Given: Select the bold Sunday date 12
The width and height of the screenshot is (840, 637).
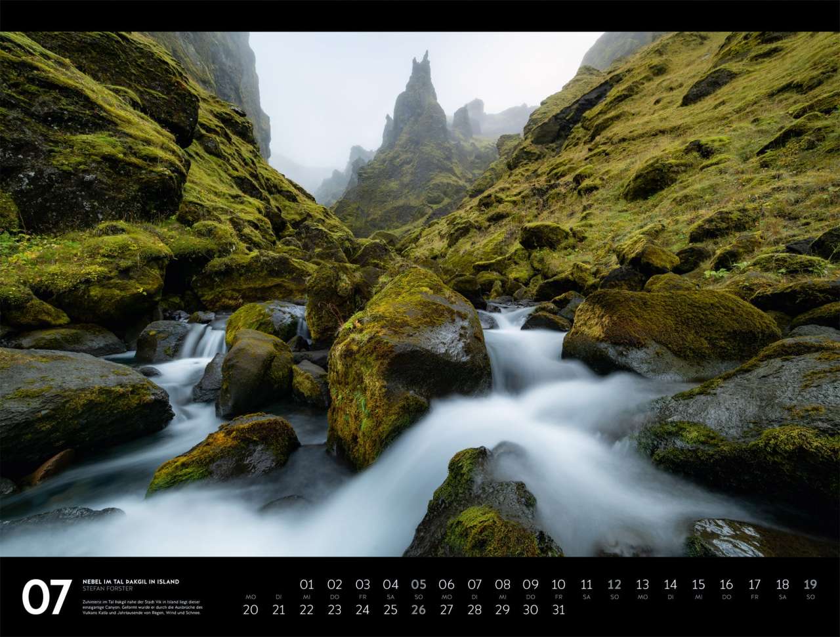Looking at the screenshot, I should click(x=614, y=584).
